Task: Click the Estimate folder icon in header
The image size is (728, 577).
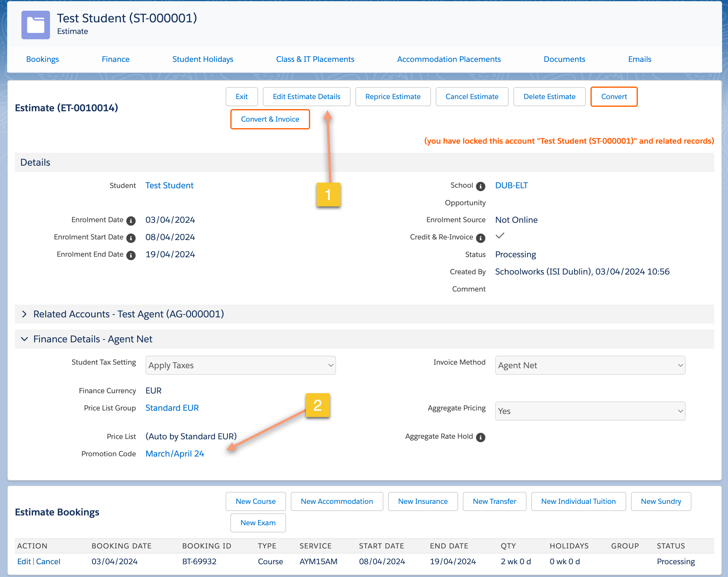Action: (35, 25)
